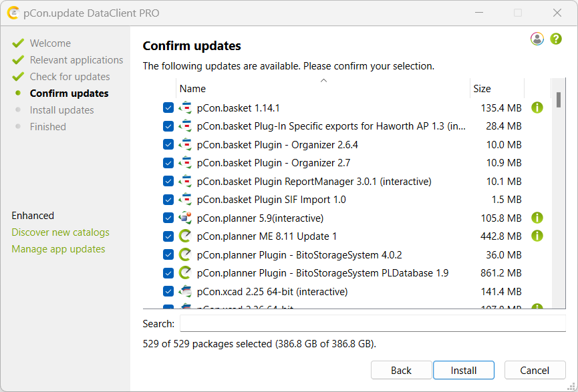Screen dimensions: 578x392
Task: Show info for pCon.planner ME 8.11 Update 1
Action: click(537, 236)
